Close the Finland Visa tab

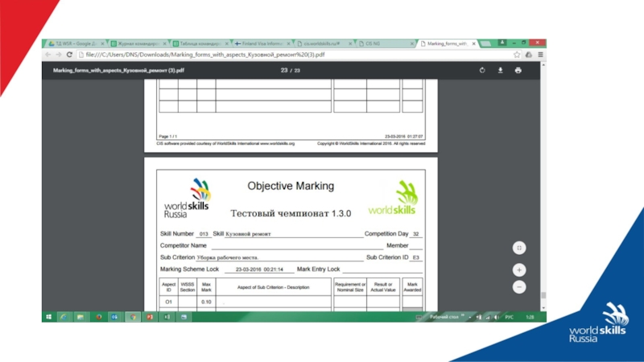click(288, 43)
